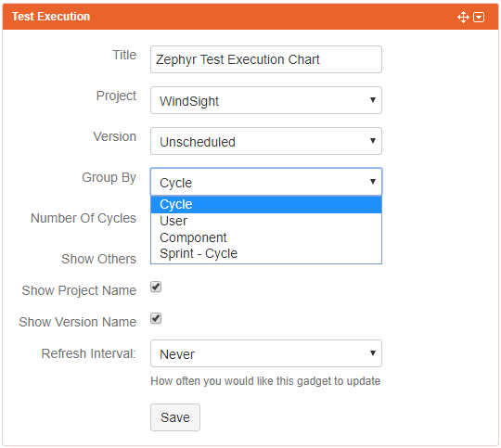Click into the Title input field
This screenshot has width=501, height=448.
coord(266,59)
